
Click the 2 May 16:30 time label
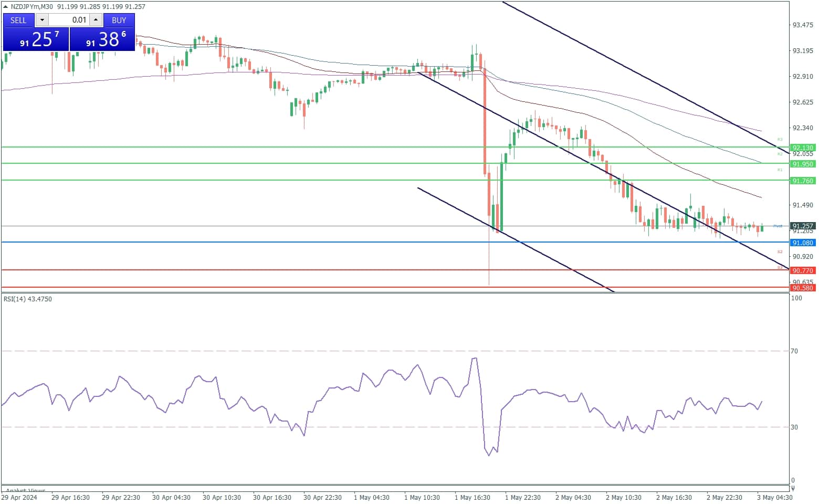[674, 498]
